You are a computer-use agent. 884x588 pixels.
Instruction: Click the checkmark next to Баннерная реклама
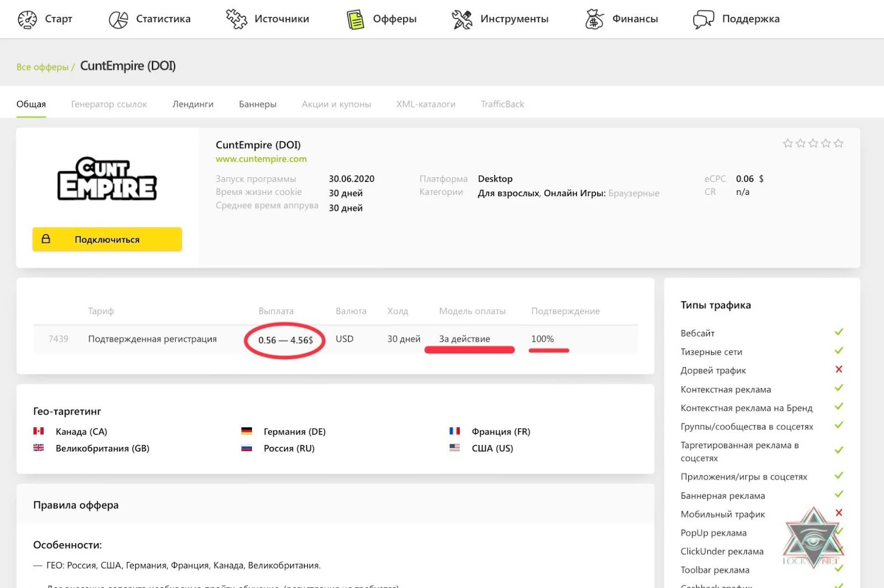(x=839, y=494)
